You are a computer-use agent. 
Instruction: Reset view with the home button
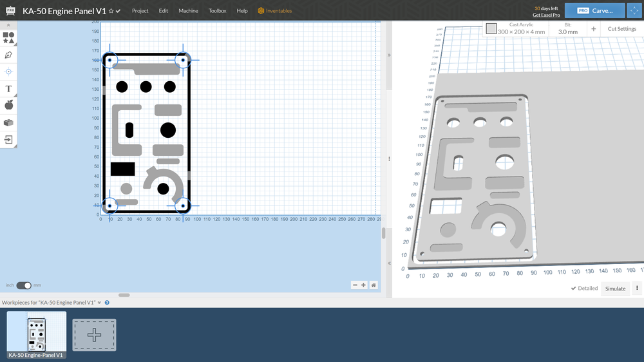coord(374,285)
